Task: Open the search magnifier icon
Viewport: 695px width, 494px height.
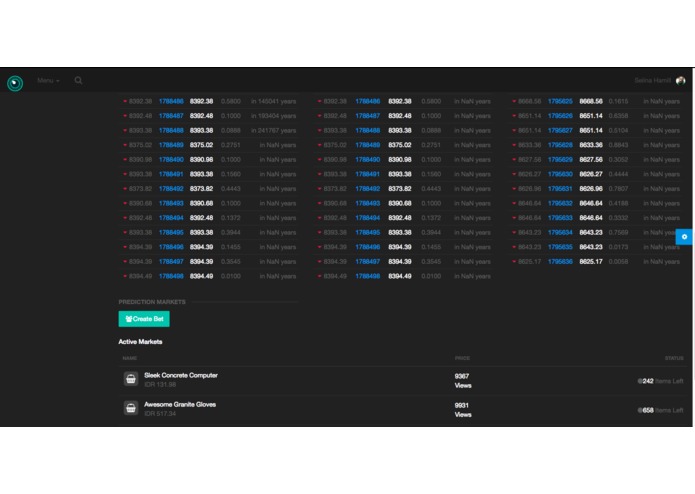Action: click(78, 80)
